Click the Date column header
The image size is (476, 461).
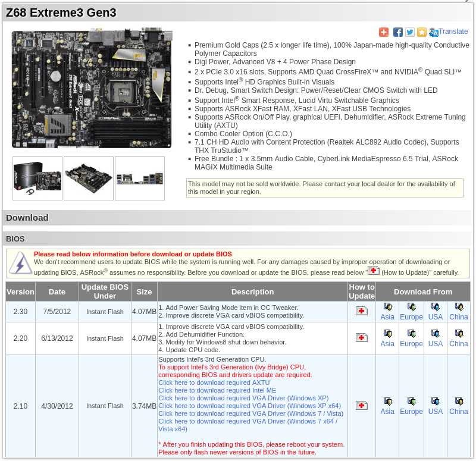(x=57, y=291)
